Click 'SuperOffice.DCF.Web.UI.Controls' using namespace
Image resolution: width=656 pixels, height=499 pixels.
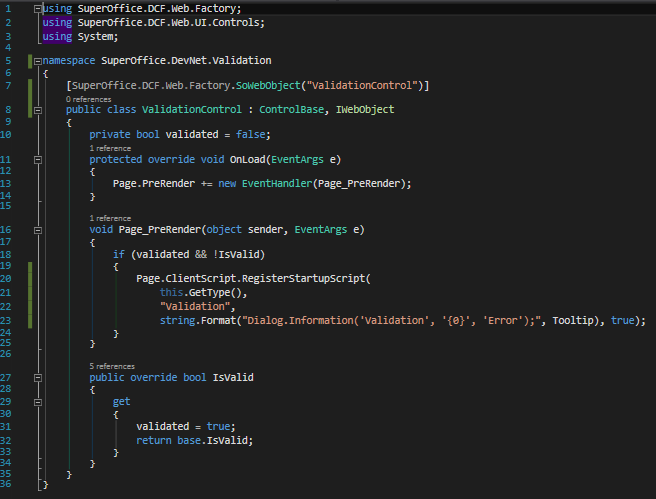coord(169,23)
